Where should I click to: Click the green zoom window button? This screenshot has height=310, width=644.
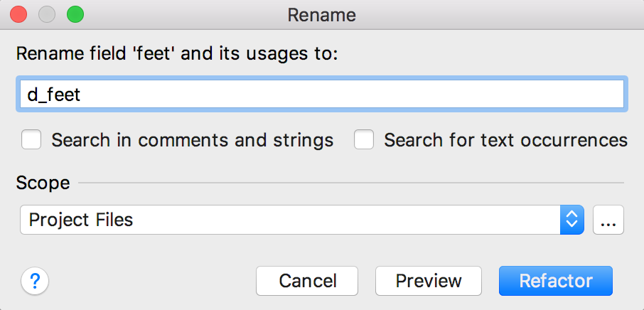75,15
